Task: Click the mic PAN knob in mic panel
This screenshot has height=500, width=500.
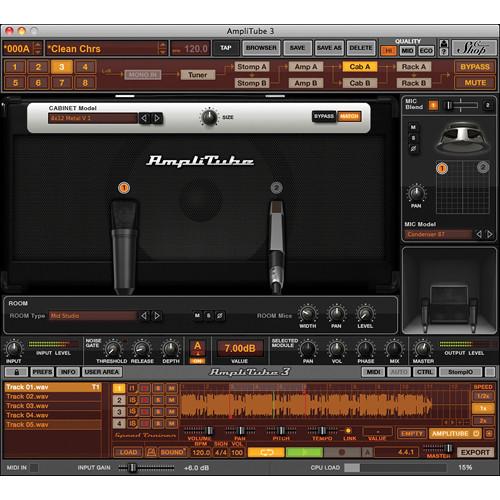Action: tap(416, 193)
